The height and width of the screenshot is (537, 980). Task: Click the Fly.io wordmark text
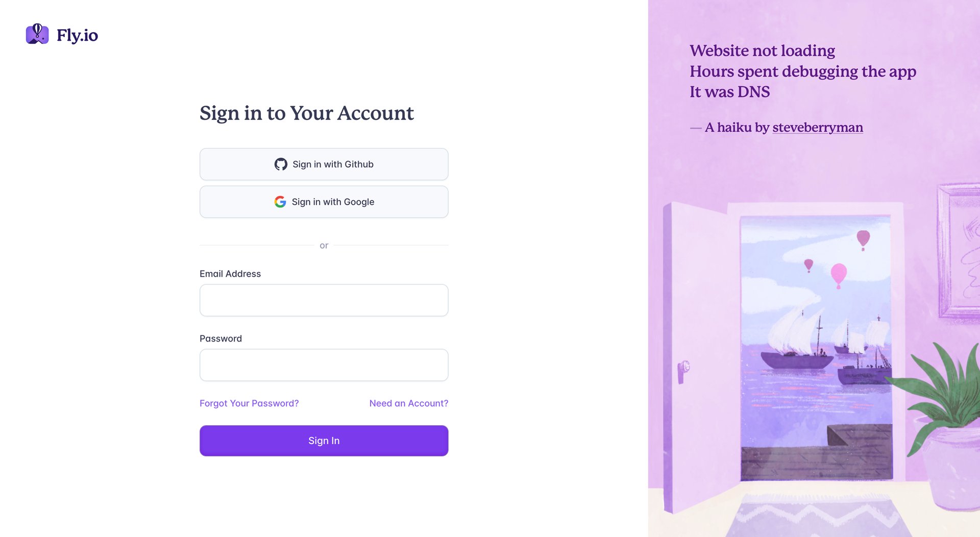coord(77,35)
